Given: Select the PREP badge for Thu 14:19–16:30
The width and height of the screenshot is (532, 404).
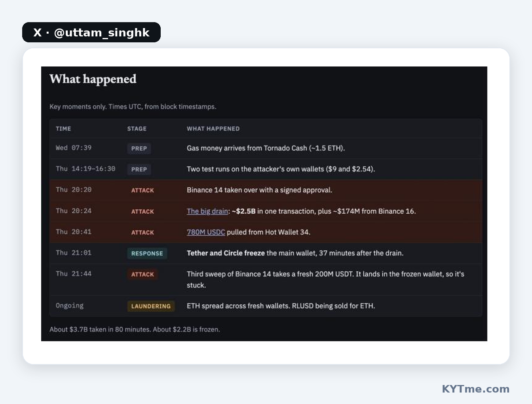Looking at the screenshot, I should click(139, 169).
